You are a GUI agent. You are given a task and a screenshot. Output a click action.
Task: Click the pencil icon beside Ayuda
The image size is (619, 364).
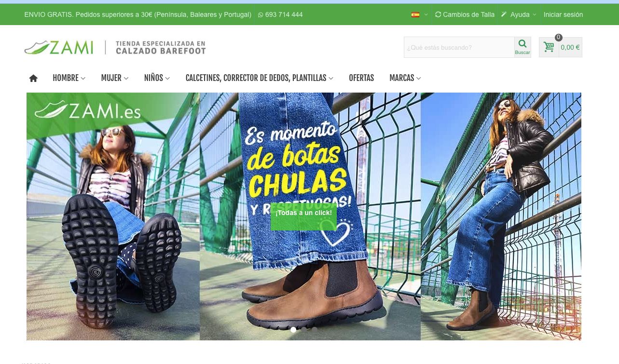(x=504, y=14)
